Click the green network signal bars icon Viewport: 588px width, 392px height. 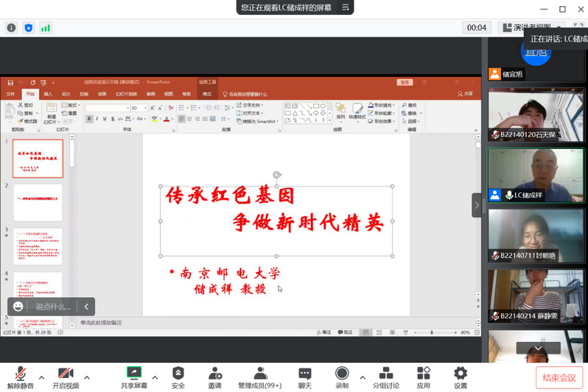(x=46, y=28)
